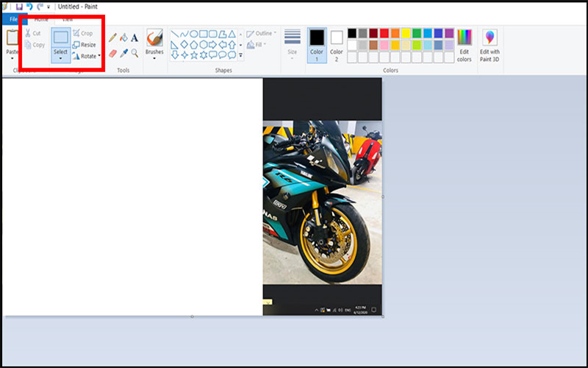Switch to the View tab
Image resolution: width=588 pixels, height=368 pixels.
coord(68,19)
